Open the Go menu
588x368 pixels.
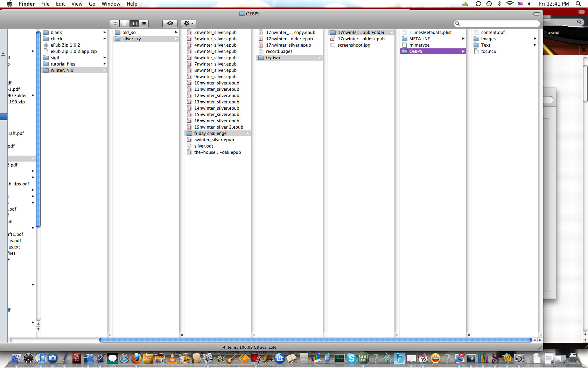coord(92,4)
